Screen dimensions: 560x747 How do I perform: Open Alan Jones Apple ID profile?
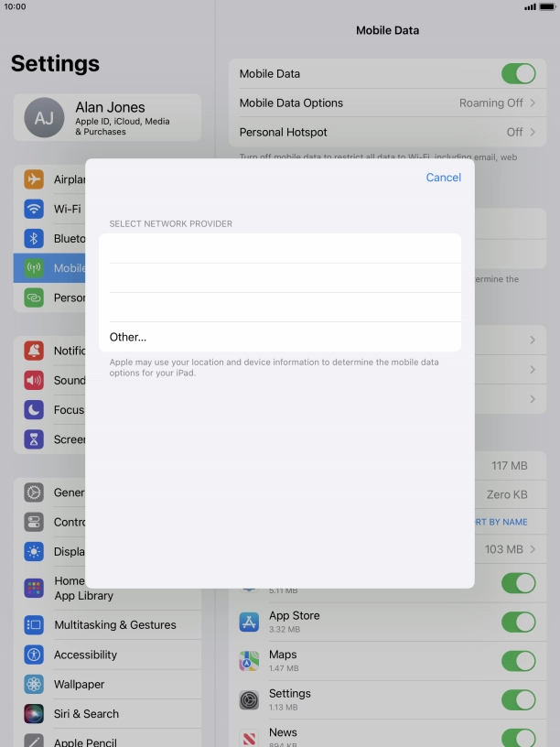(x=107, y=118)
